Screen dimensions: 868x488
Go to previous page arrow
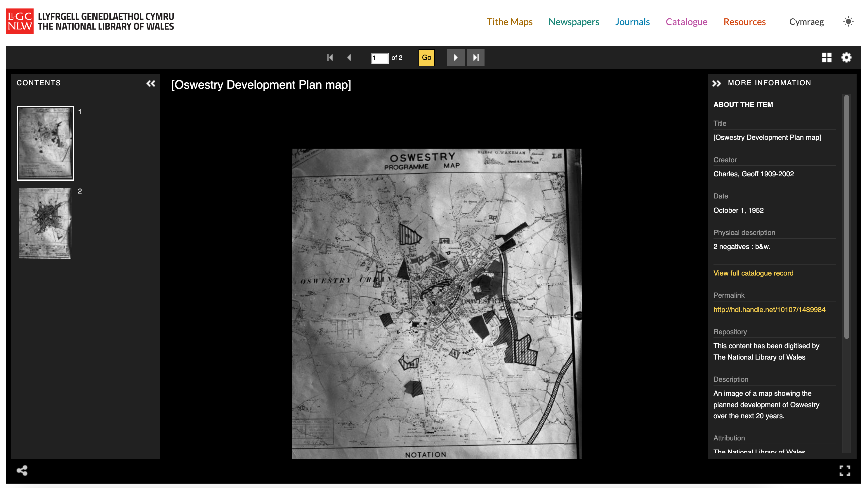349,57
